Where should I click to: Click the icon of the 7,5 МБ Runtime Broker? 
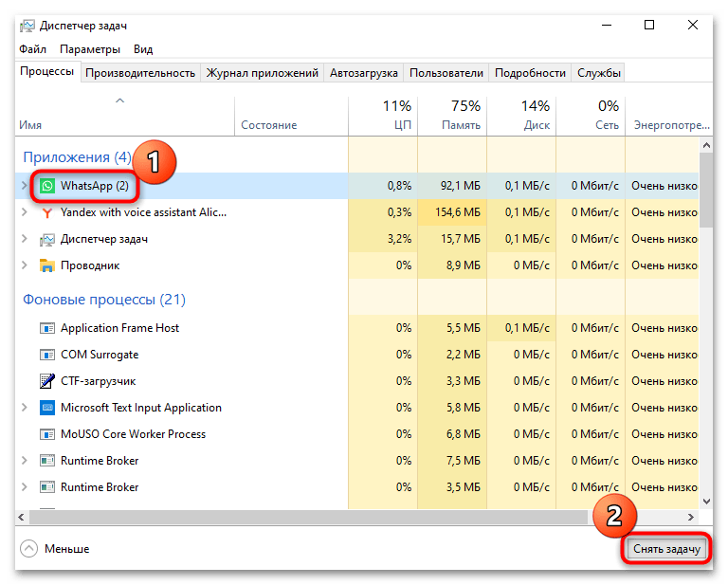pos(46,461)
